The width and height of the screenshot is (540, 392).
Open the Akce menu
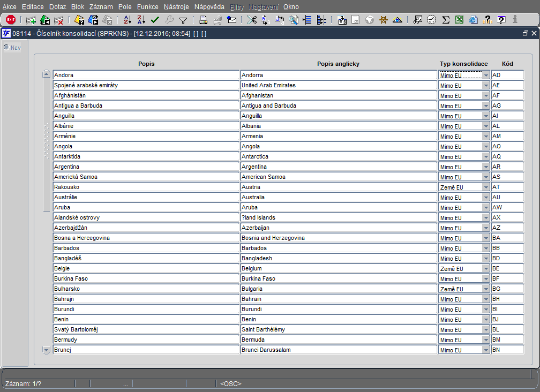click(9, 7)
